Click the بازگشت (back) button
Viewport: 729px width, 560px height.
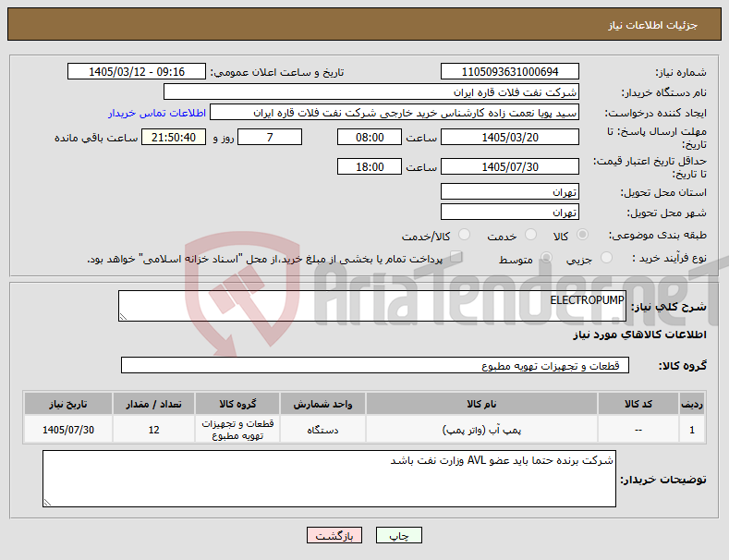click(x=334, y=535)
